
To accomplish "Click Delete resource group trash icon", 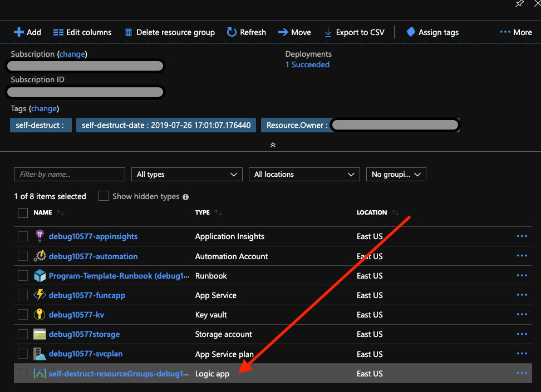I will click(x=129, y=32).
